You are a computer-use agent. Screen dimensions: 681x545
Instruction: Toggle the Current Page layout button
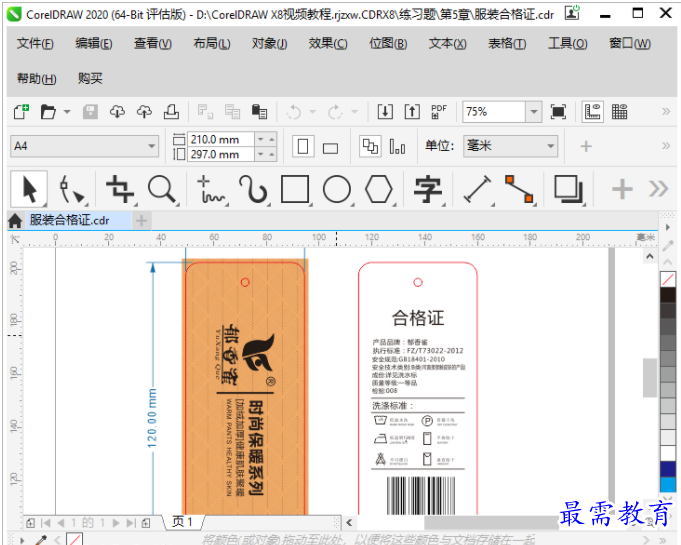coord(397,147)
